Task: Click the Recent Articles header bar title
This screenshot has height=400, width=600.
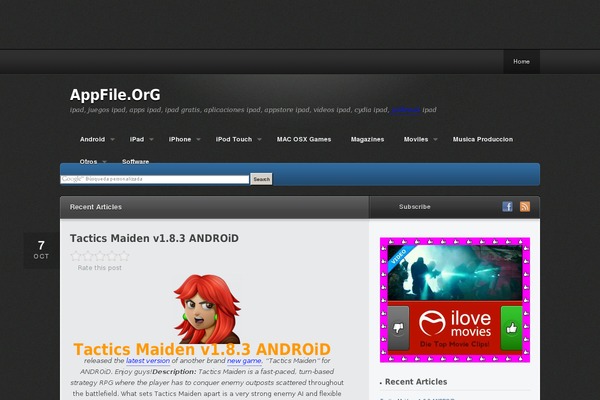Action: tap(96, 207)
